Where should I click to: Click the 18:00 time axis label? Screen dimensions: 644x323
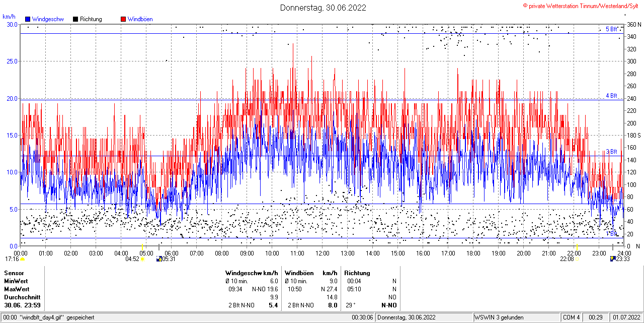(x=473, y=253)
